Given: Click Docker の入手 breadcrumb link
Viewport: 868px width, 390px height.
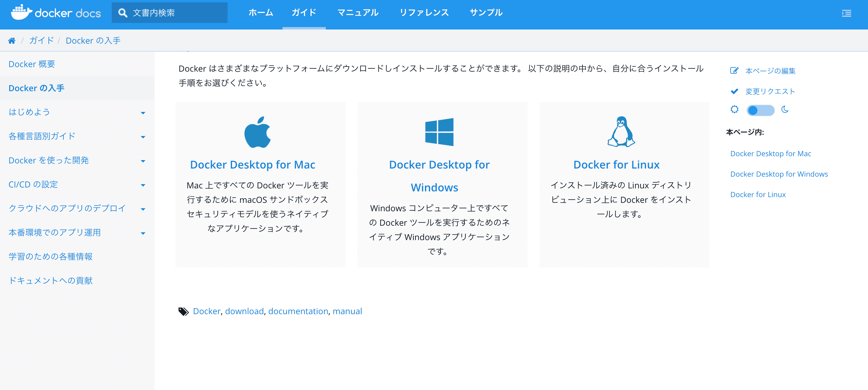Looking at the screenshot, I should (x=93, y=41).
